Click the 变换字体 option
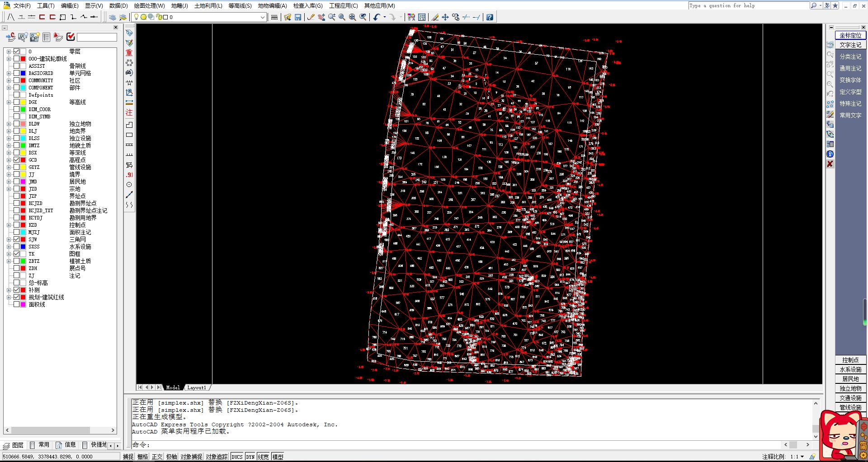The image size is (868, 462). coord(850,80)
